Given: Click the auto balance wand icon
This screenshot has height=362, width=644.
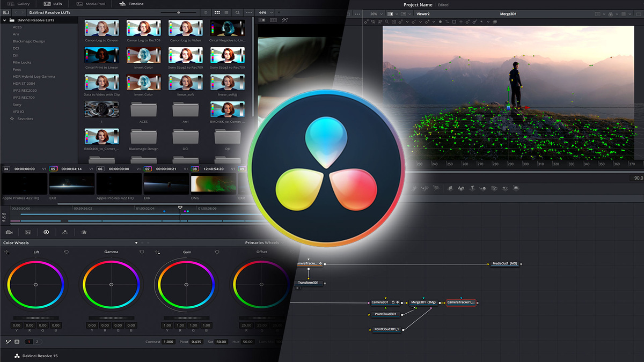Looking at the screenshot, I should (8, 342).
